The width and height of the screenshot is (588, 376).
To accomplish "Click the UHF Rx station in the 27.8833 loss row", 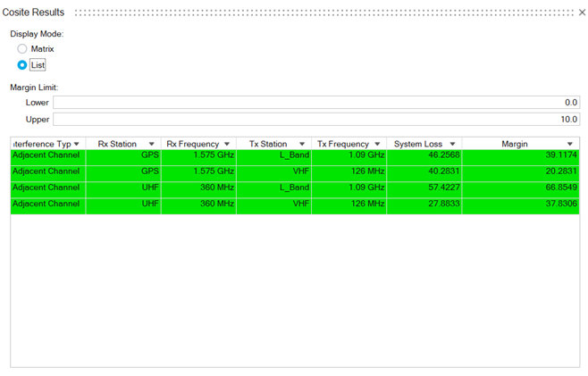I will 150,203.
